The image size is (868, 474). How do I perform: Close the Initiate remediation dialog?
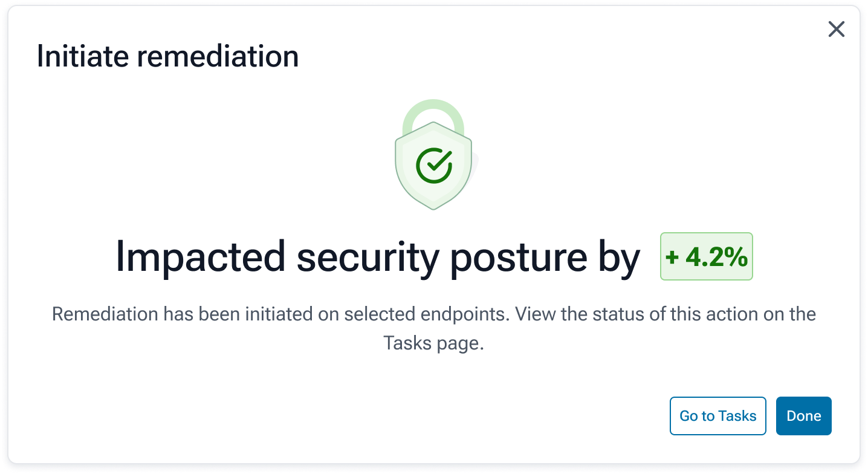[x=836, y=29]
